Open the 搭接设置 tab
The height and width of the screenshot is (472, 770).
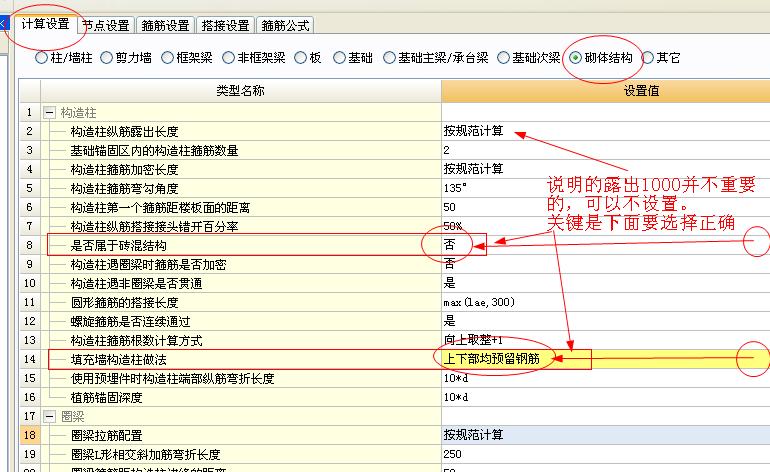(225, 25)
